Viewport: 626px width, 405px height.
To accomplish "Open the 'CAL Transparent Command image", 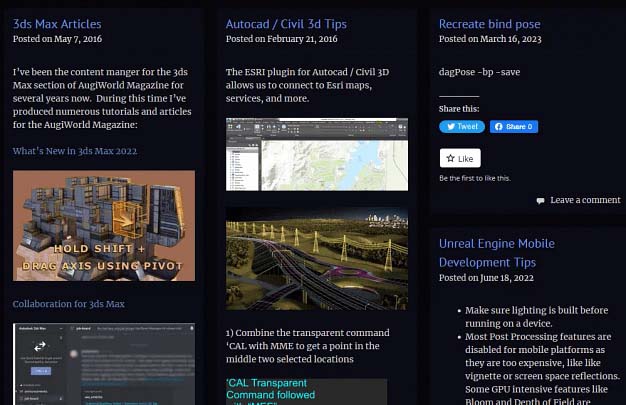I will point(306,391).
